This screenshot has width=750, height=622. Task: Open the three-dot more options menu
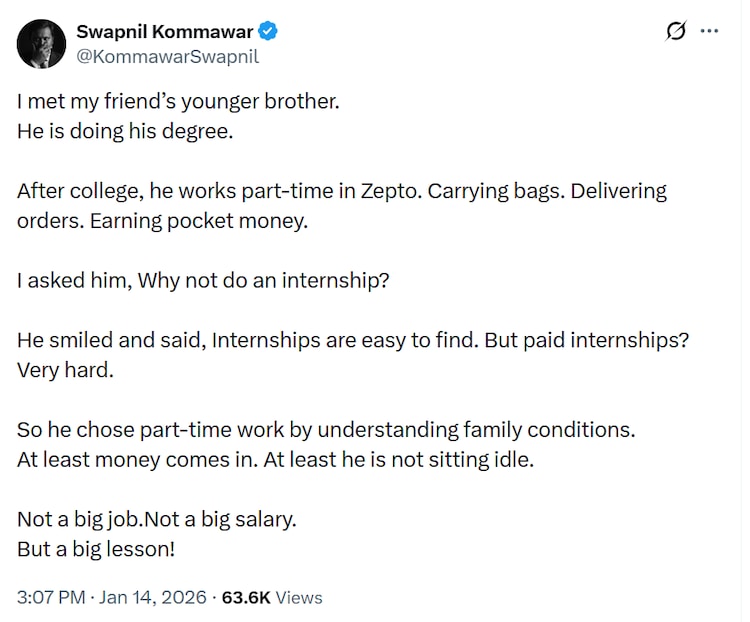coord(710,31)
